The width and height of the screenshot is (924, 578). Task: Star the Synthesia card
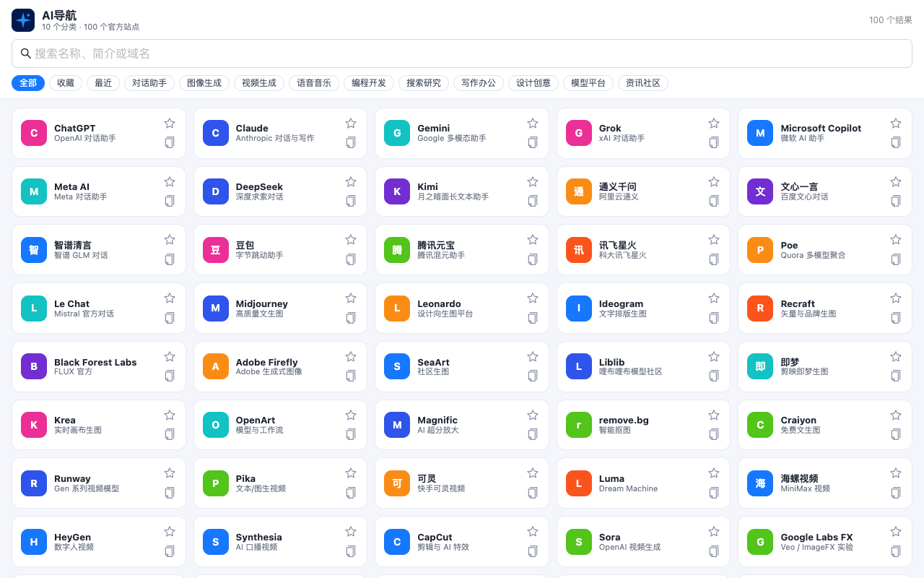[x=351, y=532]
